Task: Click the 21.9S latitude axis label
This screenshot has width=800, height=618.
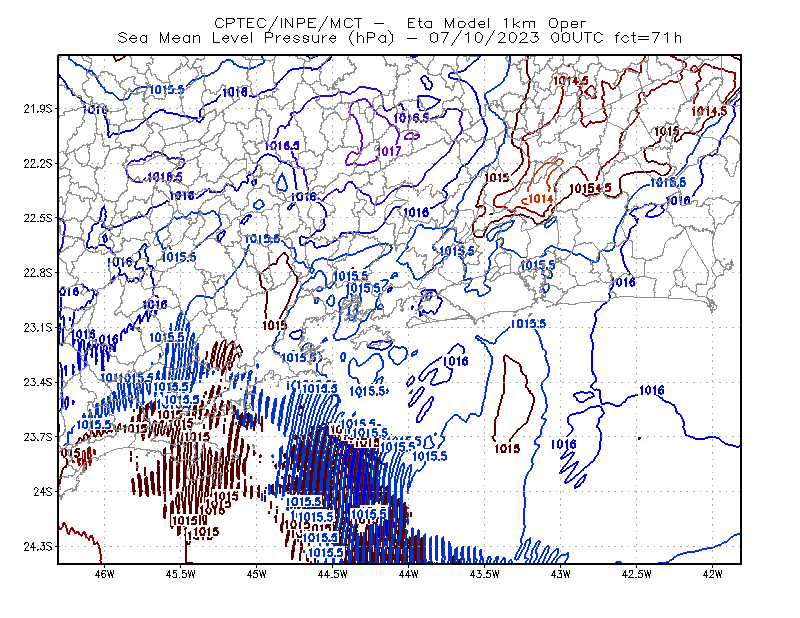Action: [38, 109]
